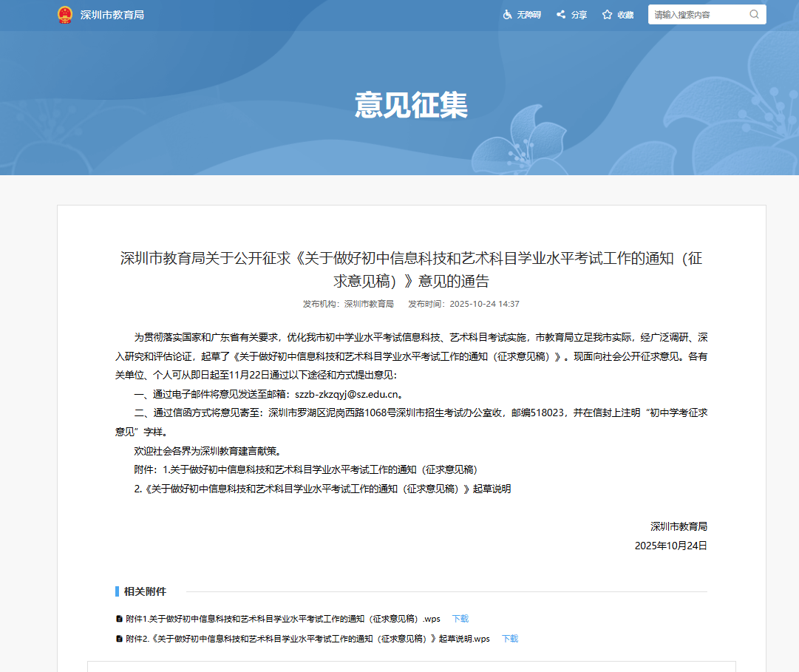Click the 意见征集 banner heading
This screenshot has width=799, height=672.
(x=411, y=105)
